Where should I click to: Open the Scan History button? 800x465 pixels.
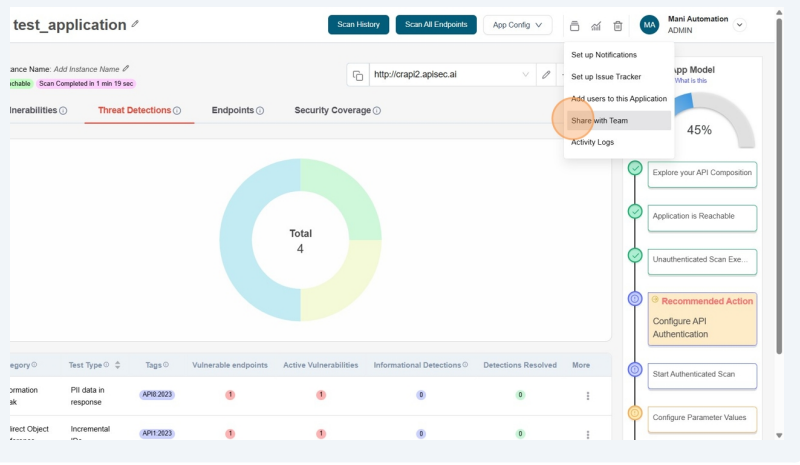tap(358, 25)
